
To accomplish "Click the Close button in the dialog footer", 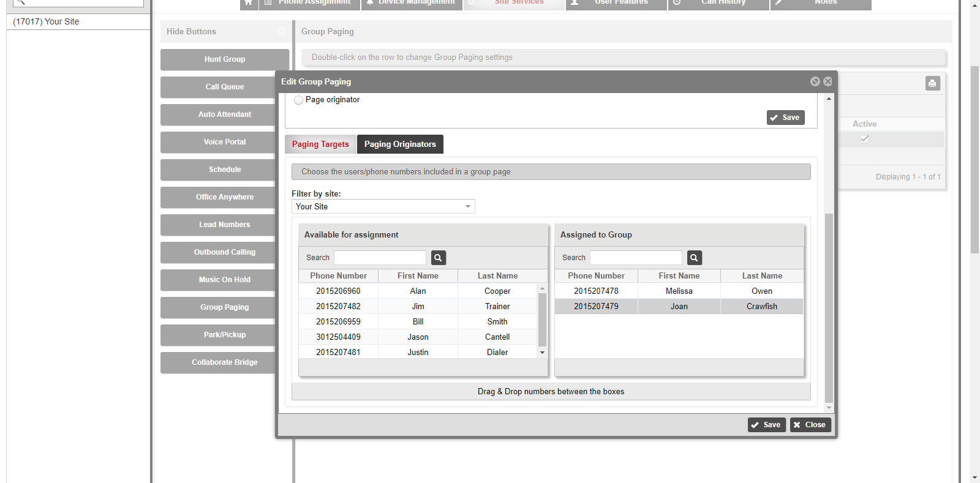I will point(810,425).
